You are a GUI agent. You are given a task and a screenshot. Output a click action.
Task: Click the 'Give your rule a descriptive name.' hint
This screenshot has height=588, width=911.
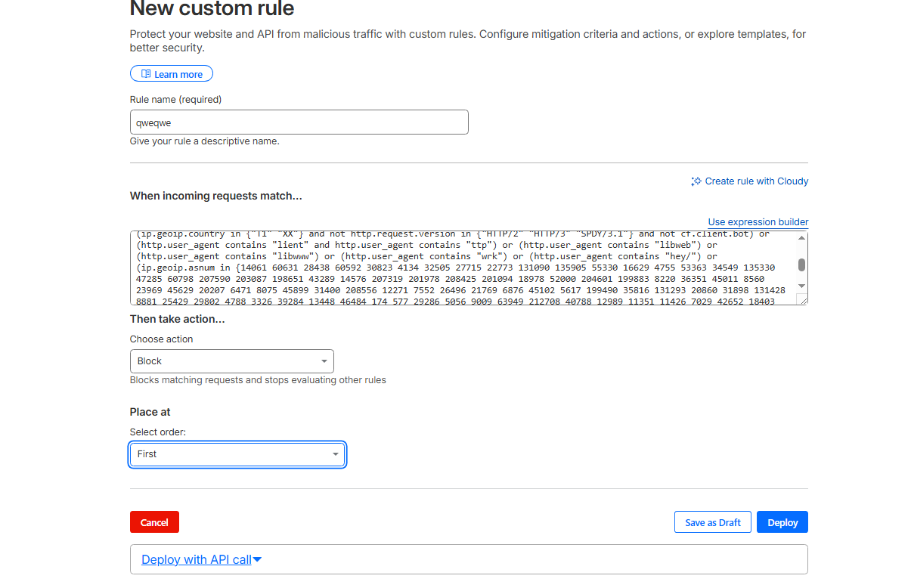click(x=205, y=141)
